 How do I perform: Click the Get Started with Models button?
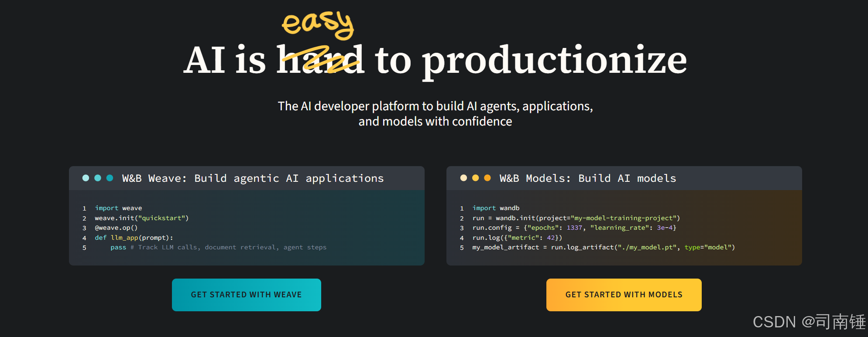(x=624, y=295)
